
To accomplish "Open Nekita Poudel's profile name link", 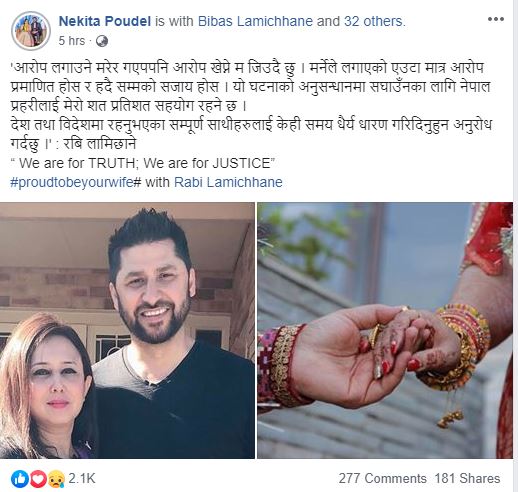I will point(105,21).
